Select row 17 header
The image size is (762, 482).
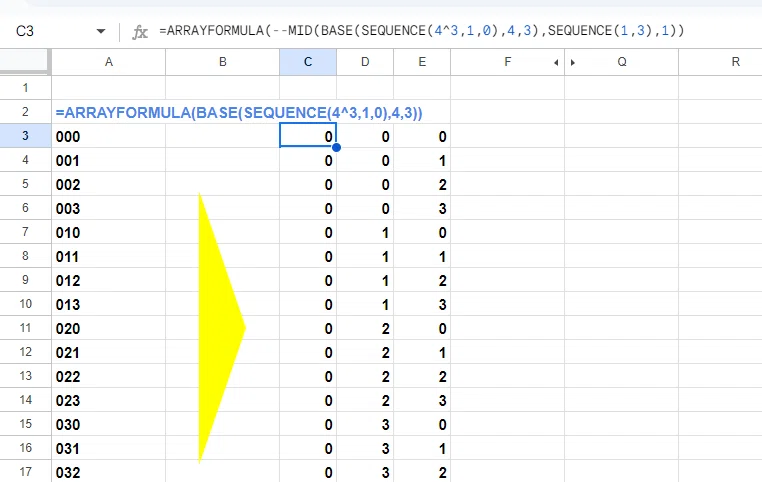coord(25,472)
